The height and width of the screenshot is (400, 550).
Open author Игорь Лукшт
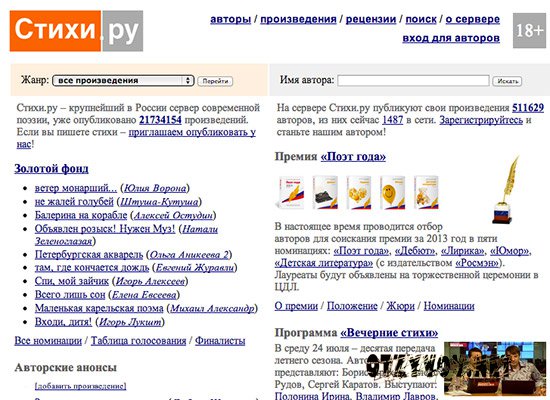[x=130, y=322]
